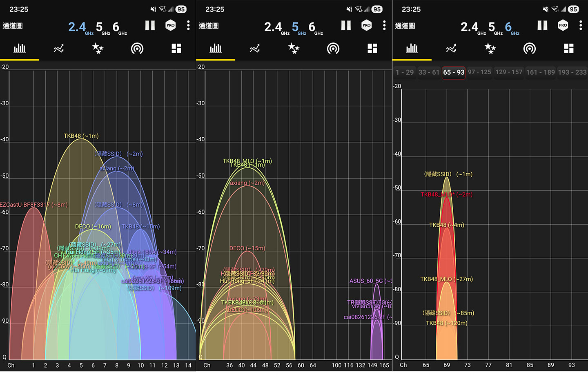
Task: Open dashboard grid icon in the right screen
Action: pyautogui.click(x=568, y=49)
